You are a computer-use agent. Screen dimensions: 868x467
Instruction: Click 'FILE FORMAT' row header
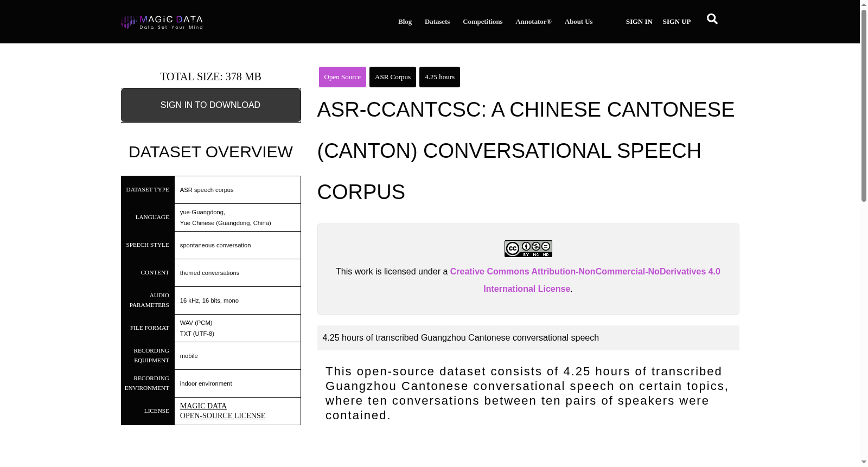[148, 328]
